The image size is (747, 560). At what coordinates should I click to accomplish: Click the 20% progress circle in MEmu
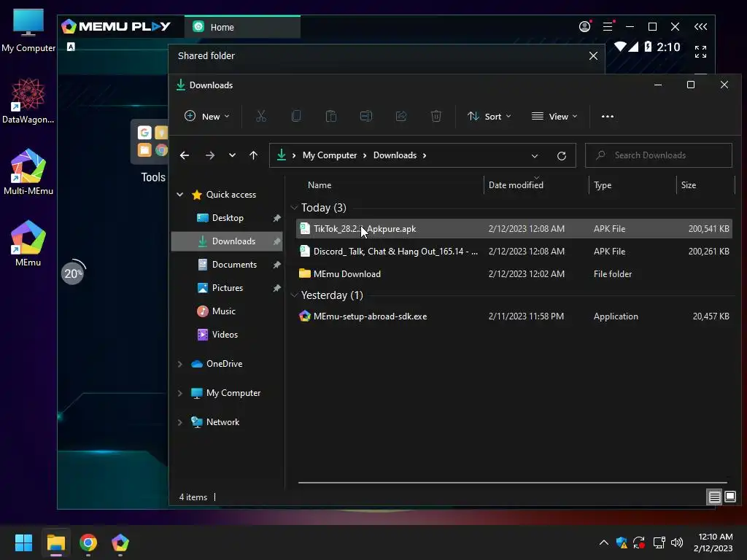click(74, 273)
